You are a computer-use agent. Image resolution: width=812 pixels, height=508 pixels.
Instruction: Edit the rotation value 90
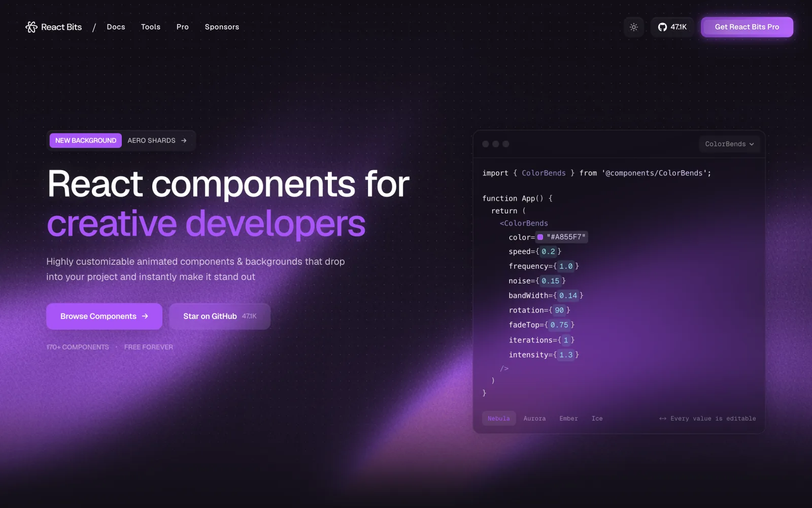559,310
